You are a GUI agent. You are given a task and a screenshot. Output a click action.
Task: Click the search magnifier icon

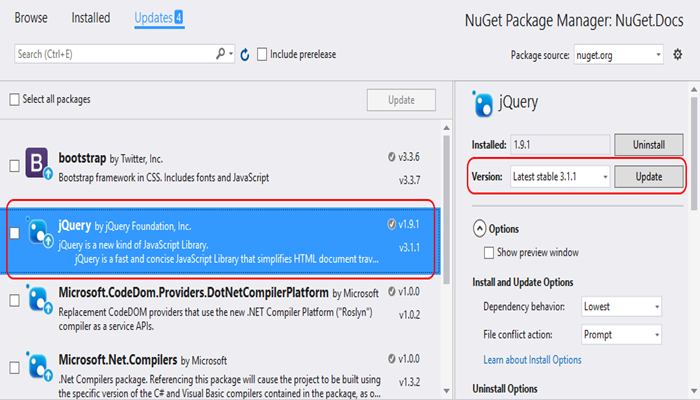click(221, 54)
